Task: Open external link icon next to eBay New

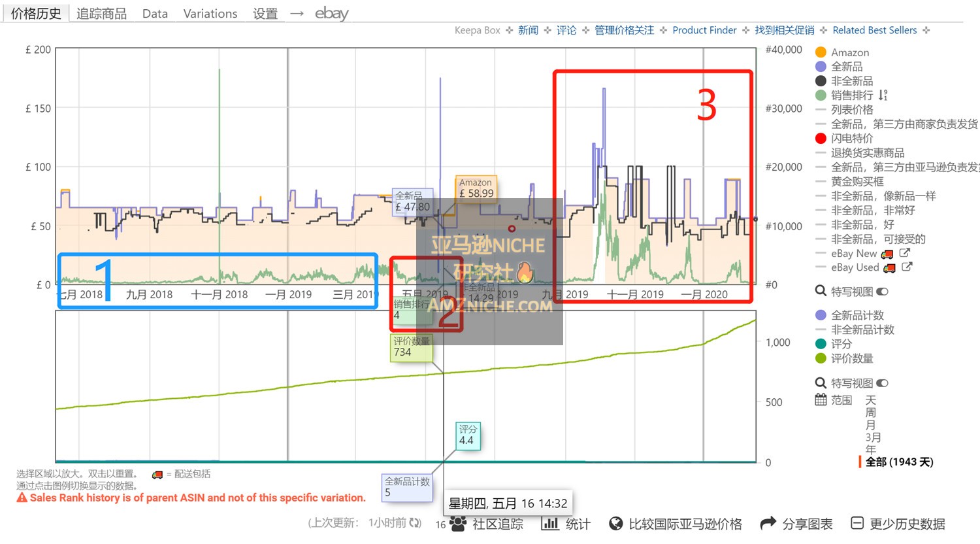Action: [905, 253]
